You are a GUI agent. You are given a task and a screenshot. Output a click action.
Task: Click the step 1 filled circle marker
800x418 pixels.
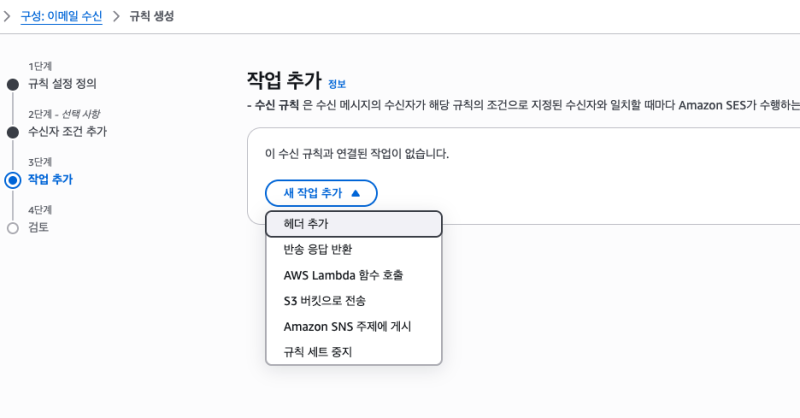coord(12,84)
